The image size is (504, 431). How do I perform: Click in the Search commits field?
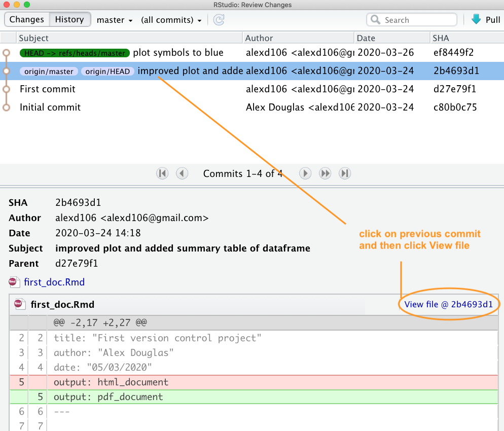pos(416,20)
